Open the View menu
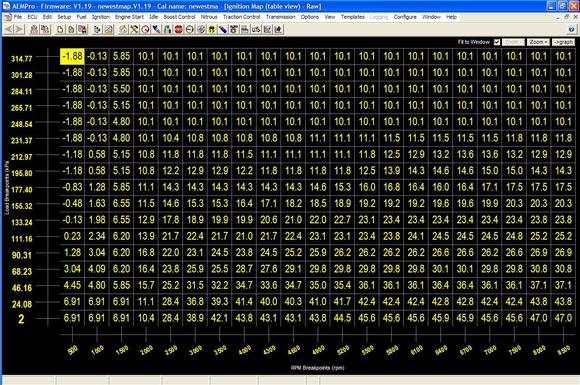This screenshot has height=385, width=580. (330, 17)
